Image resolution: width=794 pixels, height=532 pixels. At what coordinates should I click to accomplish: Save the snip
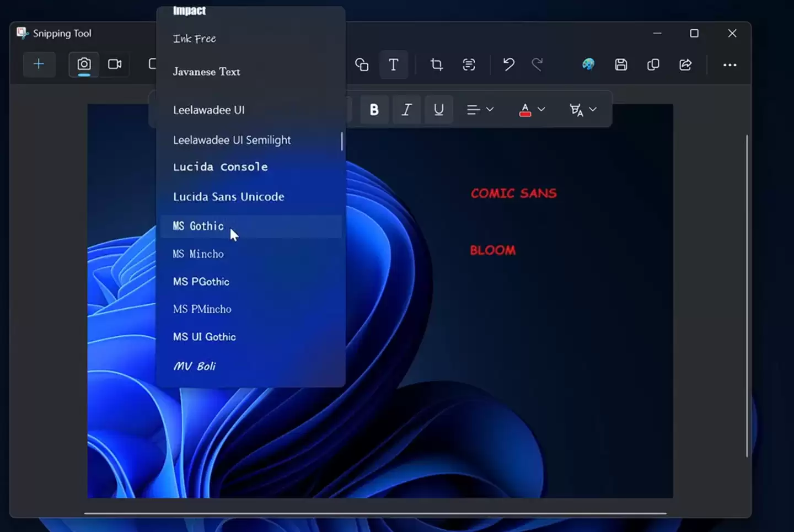click(x=621, y=65)
